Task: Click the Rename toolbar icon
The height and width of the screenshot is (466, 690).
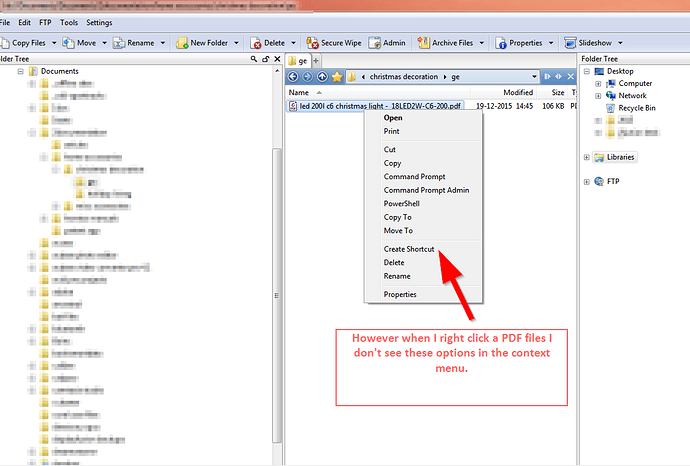Action: [119, 43]
